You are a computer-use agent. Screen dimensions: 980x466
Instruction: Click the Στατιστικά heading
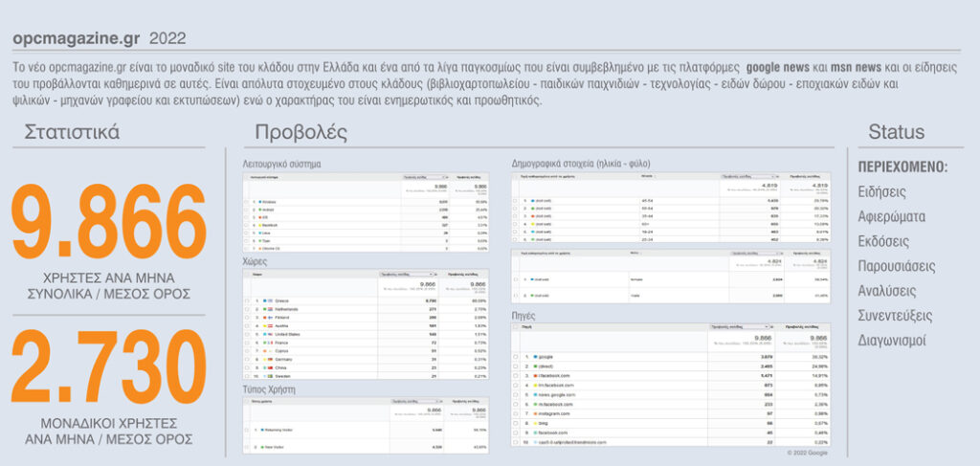point(72,132)
